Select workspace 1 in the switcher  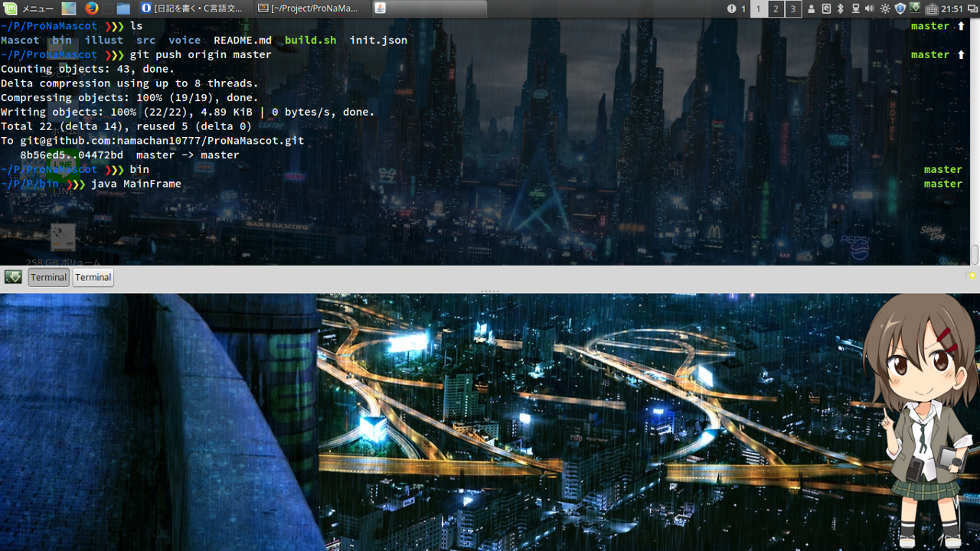point(758,9)
